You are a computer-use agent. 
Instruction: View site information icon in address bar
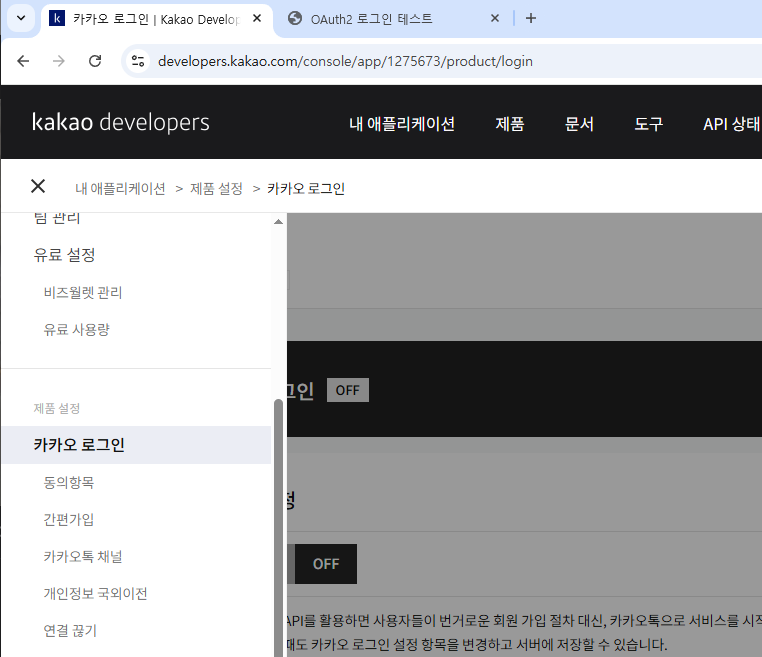tap(138, 61)
